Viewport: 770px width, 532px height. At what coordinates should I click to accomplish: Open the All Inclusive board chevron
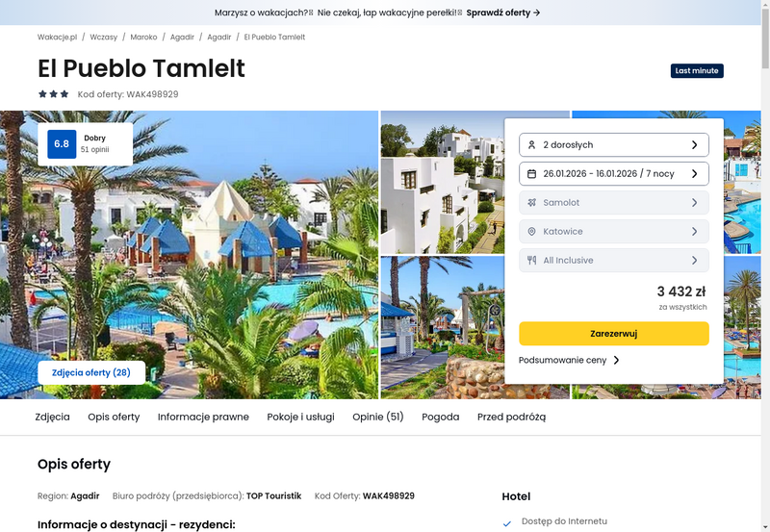[694, 261]
